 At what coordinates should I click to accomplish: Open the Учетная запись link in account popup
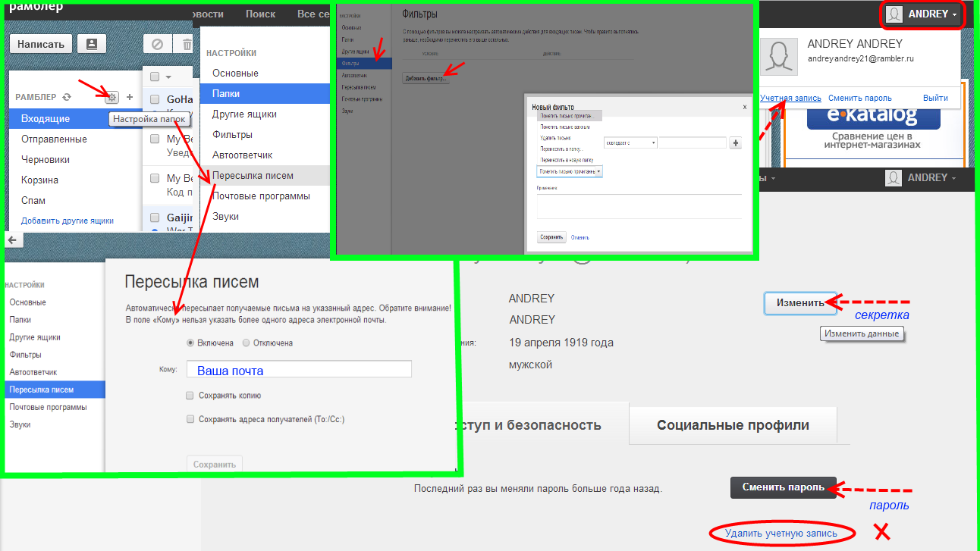coord(790,98)
